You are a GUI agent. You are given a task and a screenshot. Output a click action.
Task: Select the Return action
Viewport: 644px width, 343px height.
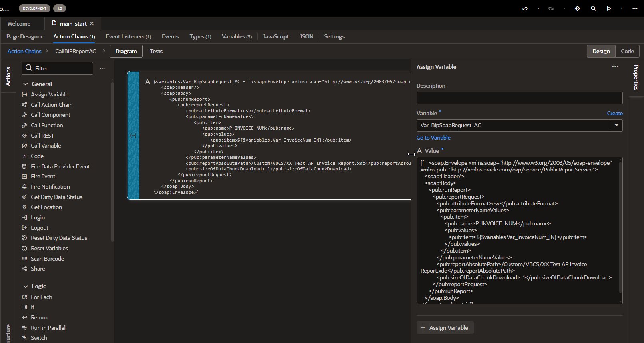coord(39,317)
